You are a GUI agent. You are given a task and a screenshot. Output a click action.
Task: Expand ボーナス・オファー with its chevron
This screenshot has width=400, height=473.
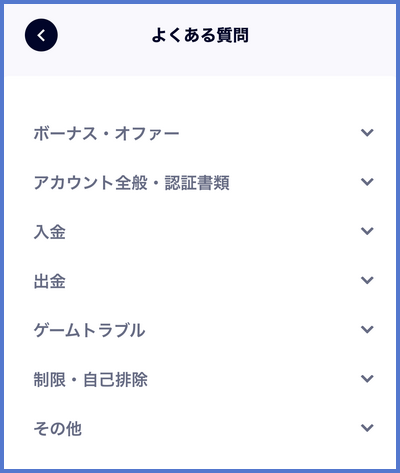(367, 133)
